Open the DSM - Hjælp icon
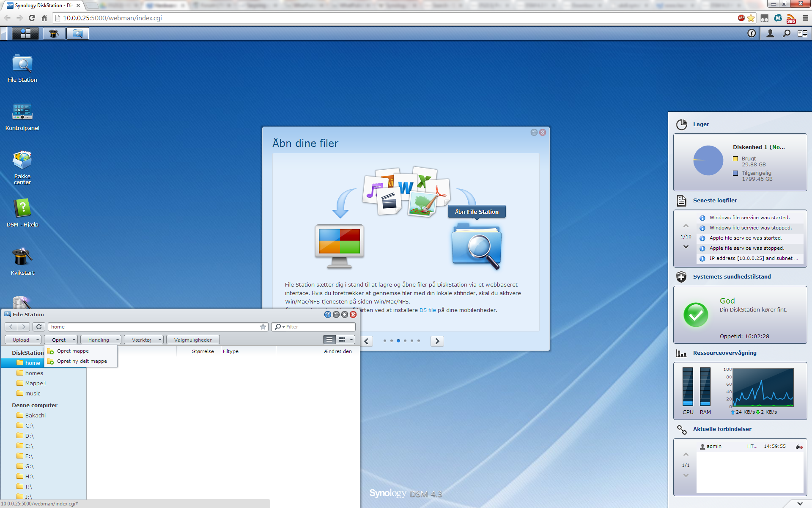Screen dimensions: 812x508 [x=22, y=213]
